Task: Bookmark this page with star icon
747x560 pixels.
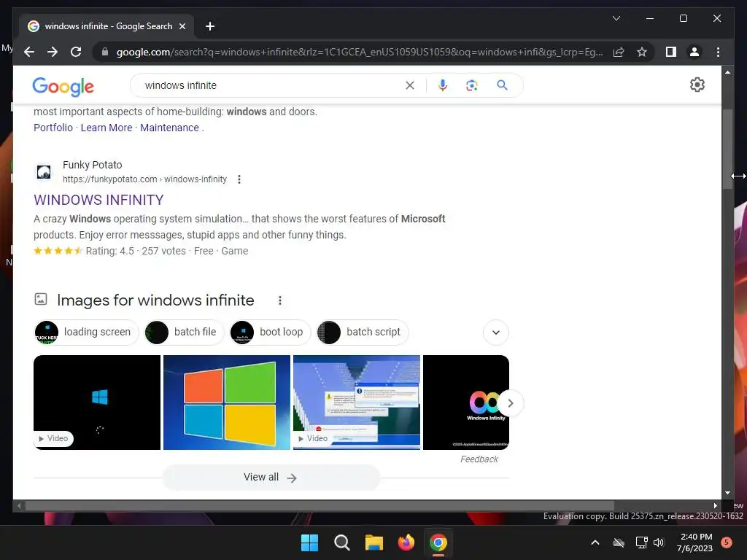Action: point(642,52)
